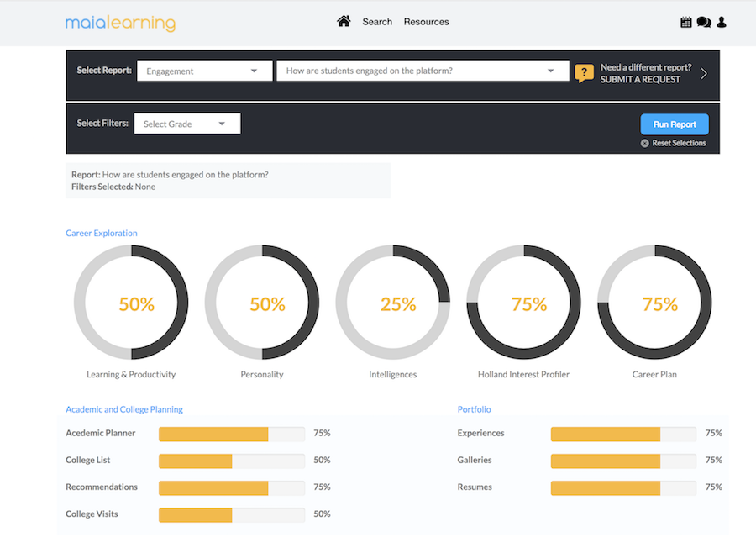Open the Select Grade filter dropdown
The image size is (756, 548).
tap(187, 124)
